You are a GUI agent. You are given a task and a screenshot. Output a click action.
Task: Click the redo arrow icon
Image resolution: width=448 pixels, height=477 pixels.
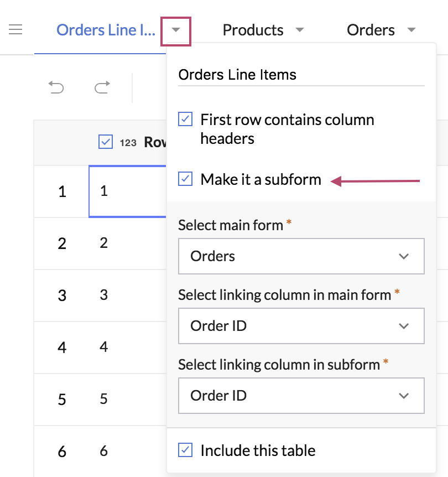point(102,87)
